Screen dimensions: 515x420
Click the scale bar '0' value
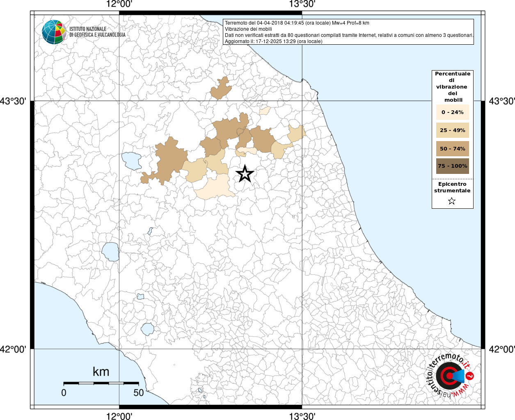[64, 393]
